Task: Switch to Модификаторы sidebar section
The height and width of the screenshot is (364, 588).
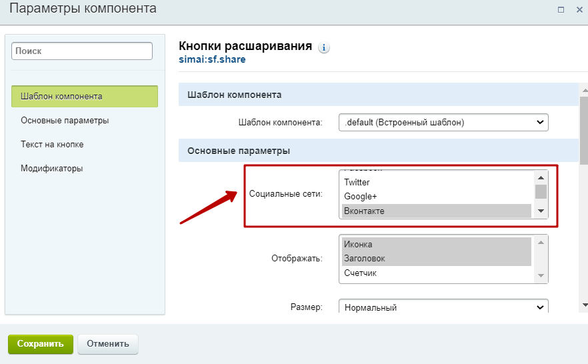Action: [x=52, y=169]
